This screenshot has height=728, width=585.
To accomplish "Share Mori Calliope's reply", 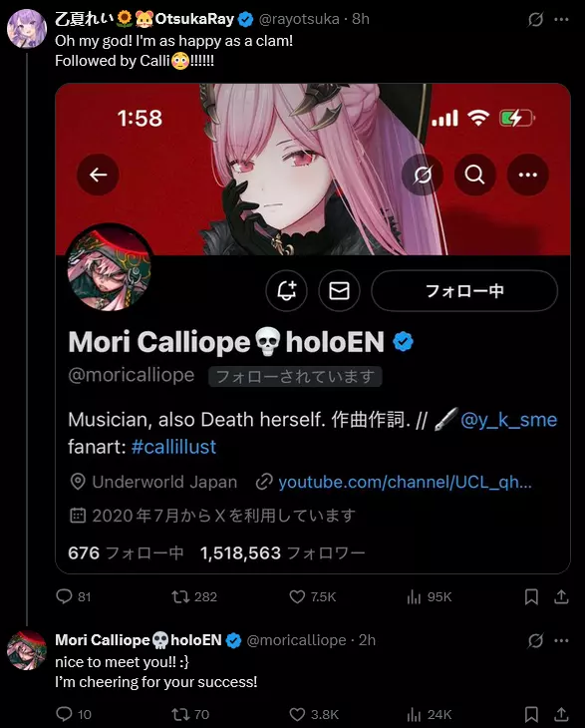I will click(x=561, y=714).
